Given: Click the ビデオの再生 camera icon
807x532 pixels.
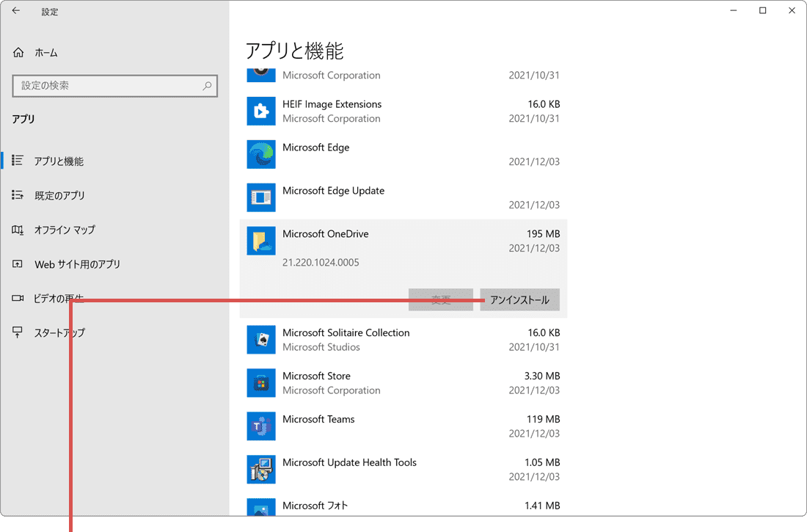Looking at the screenshot, I should (x=18, y=298).
